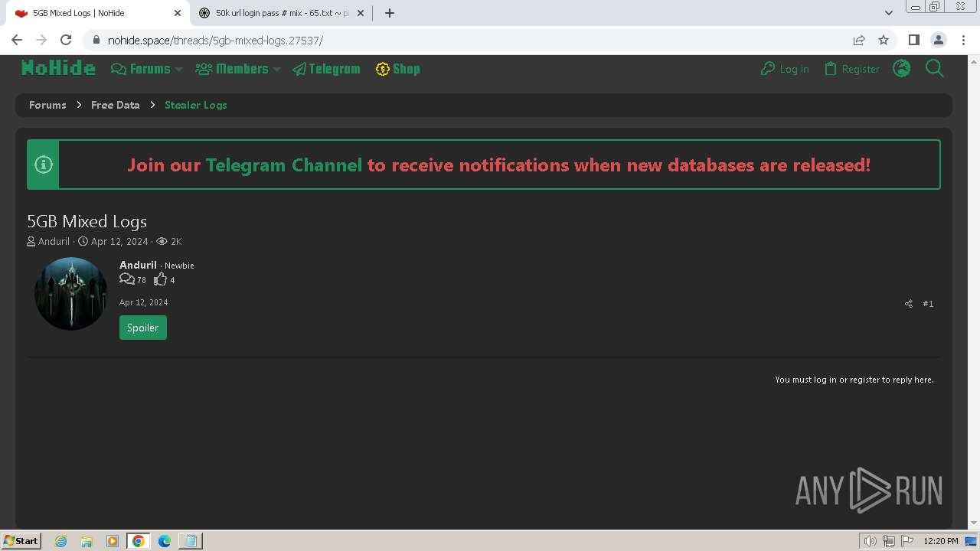The image size is (980, 551).
Task: Click the Register link
Action: pos(852,69)
